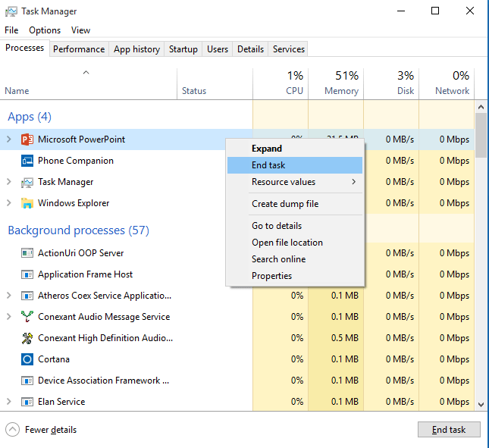Select the Cortana process row name
Viewport: 489px width, 448px height.
(54, 359)
